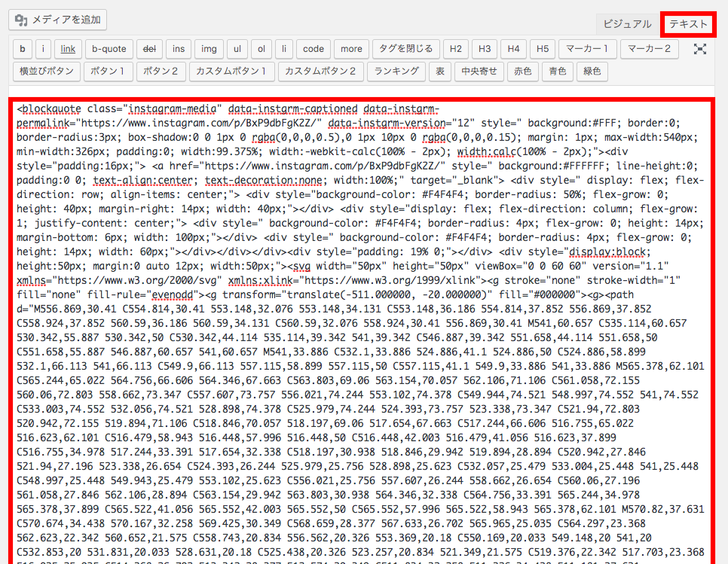This screenshot has width=728, height=564.
Task: Insert code tag with code button
Action: coord(314,49)
